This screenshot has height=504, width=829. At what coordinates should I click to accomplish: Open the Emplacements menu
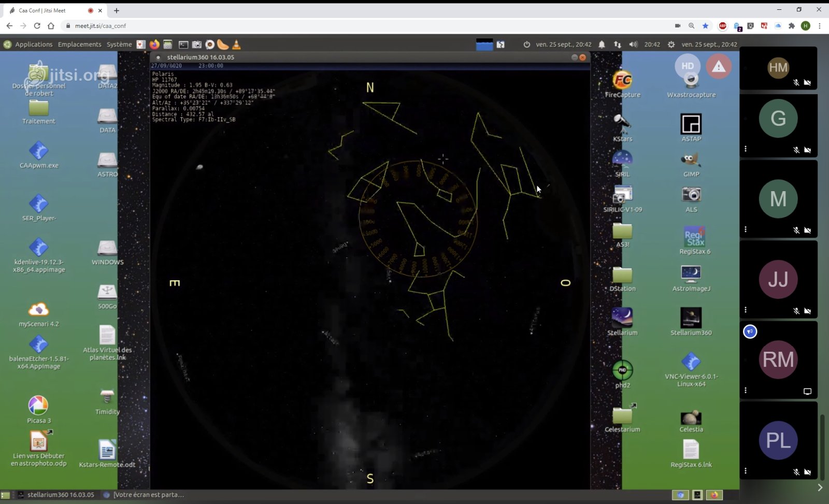point(80,45)
